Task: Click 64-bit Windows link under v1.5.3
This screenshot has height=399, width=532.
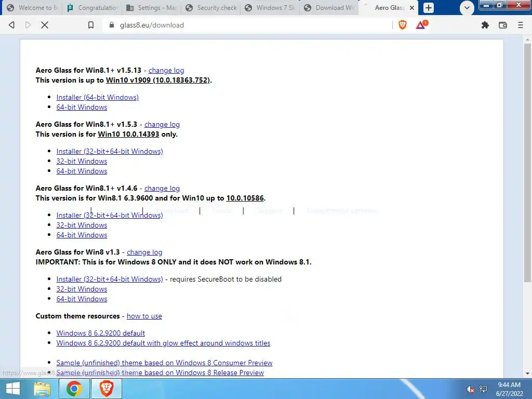Action: tap(82, 171)
